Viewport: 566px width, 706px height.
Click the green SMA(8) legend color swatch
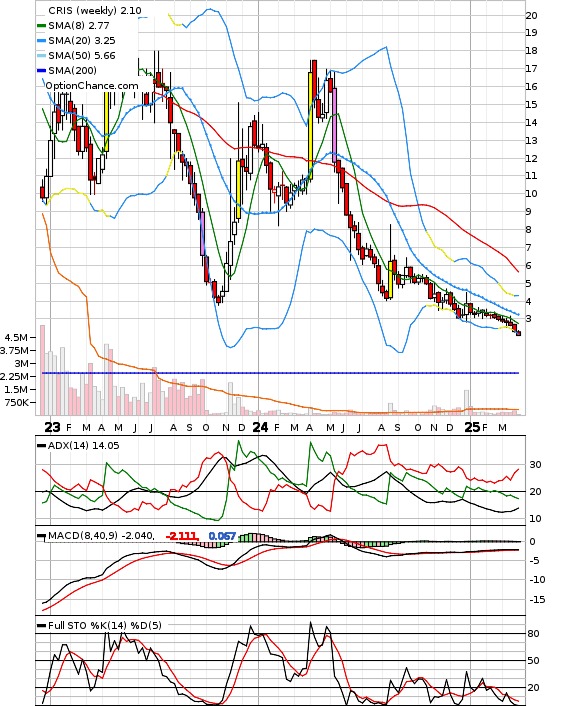pyautogui.click(x=41, y=26)
